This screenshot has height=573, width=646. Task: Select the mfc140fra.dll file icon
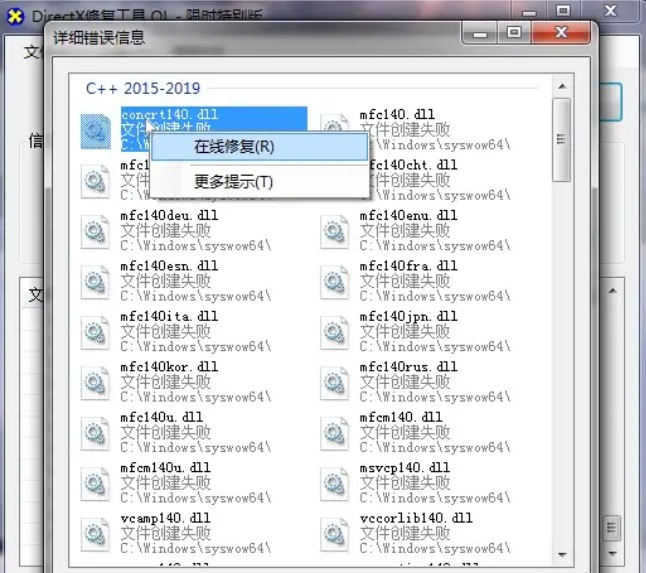coord(334,282)
